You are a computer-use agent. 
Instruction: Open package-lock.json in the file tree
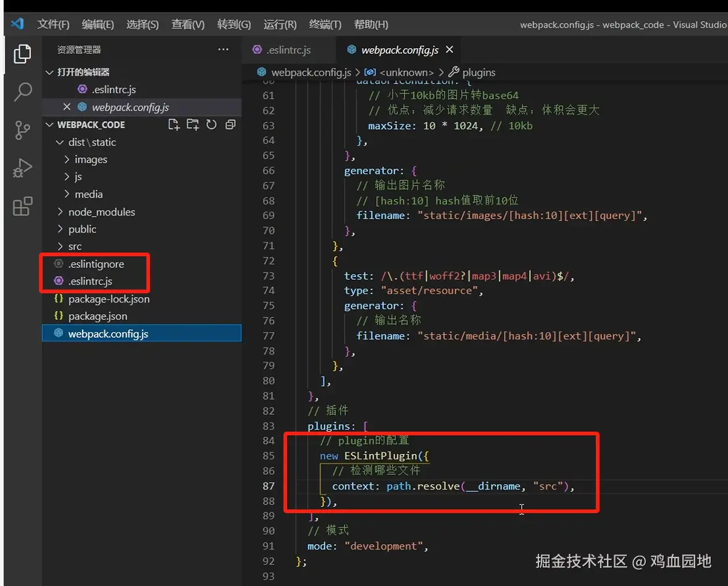tap(109, 299)
